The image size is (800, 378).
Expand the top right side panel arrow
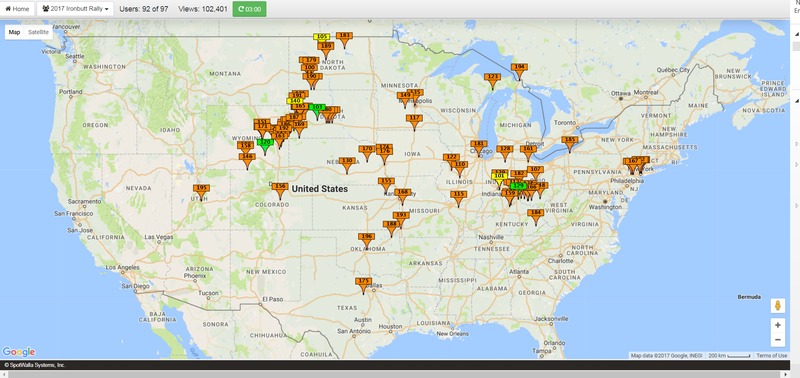pos(797,33)
